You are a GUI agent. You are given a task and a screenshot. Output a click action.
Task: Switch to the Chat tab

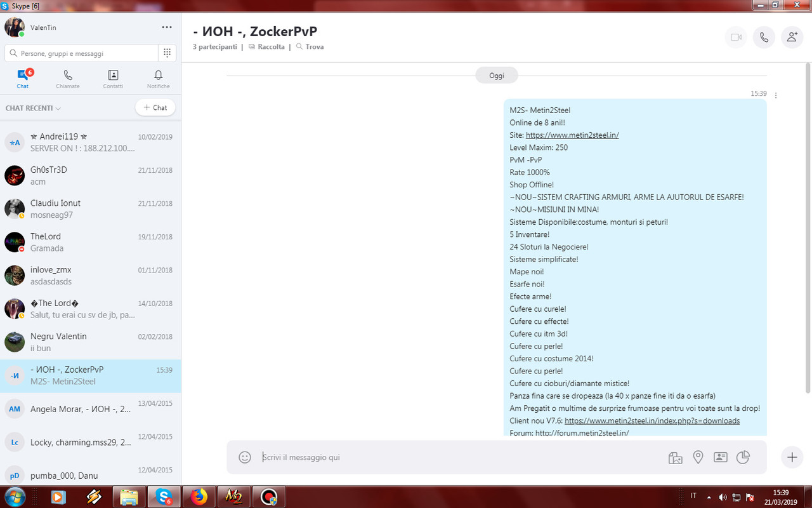click(23, 79)
